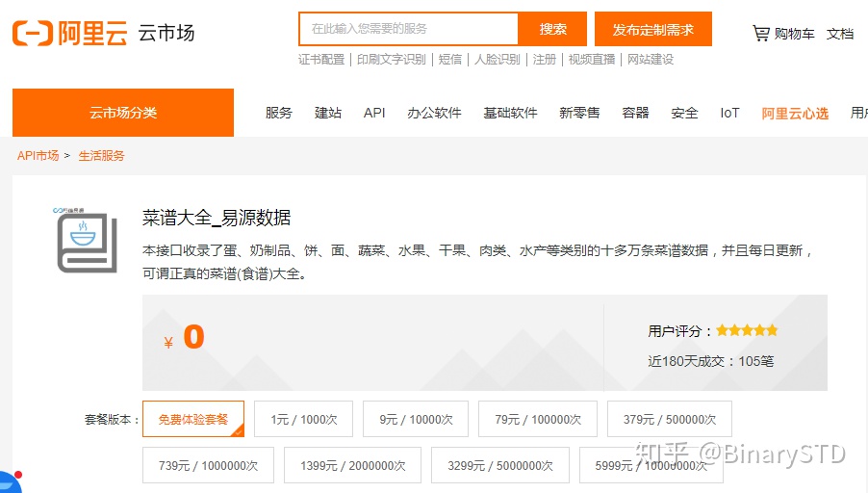The image size is (868, 493).
Task: Open the 容器 nav menu item
Action: (635, 113)
